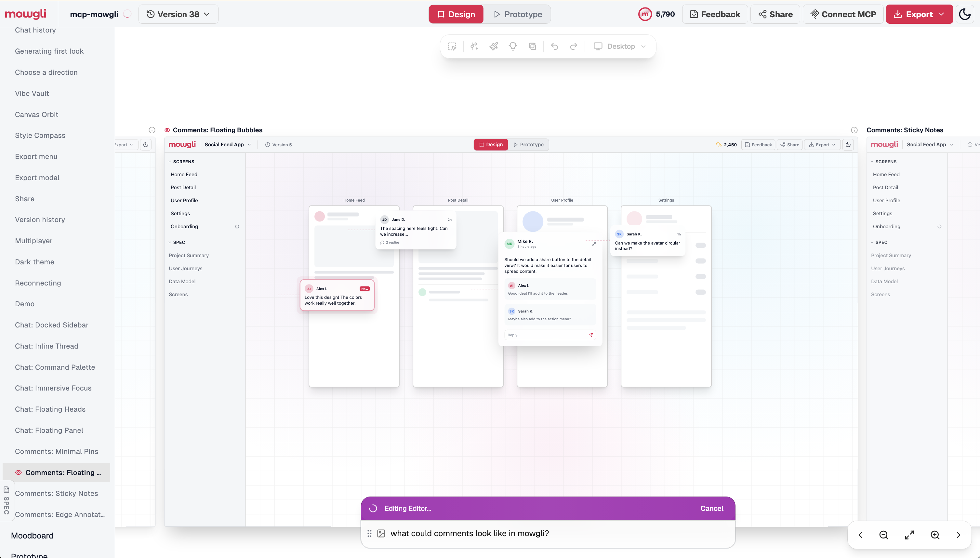
Task: Open Alex I.'s comment marked New
Action: [337, 295]
